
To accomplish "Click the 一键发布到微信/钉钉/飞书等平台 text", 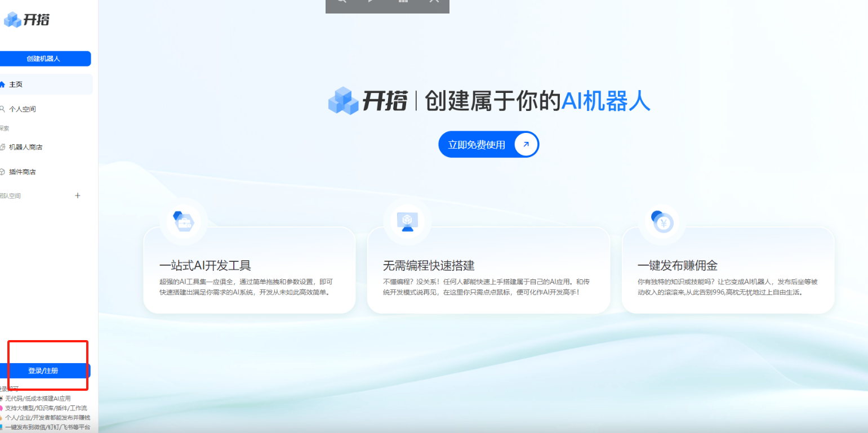I will pos(47,427).
